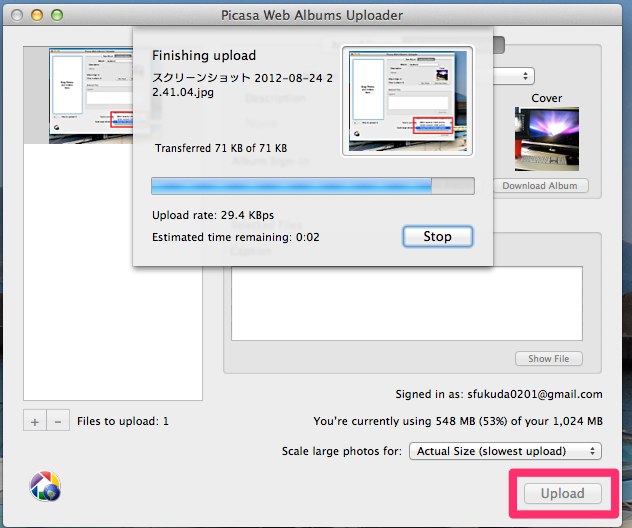The image size is (632, 528).
Task: Click the Stop button in upload dialog
Action: click(x=437, y=236)
